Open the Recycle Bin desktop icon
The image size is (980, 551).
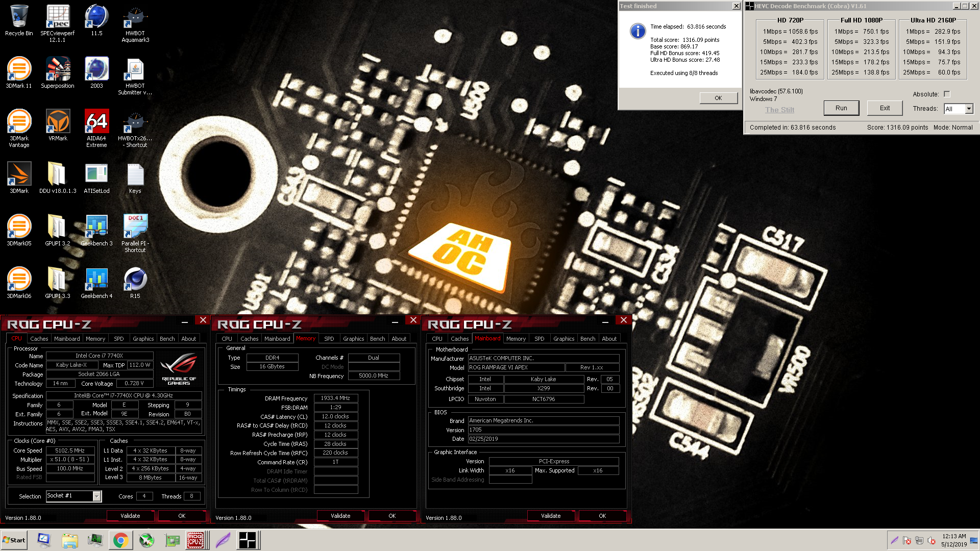click(19, 20)
